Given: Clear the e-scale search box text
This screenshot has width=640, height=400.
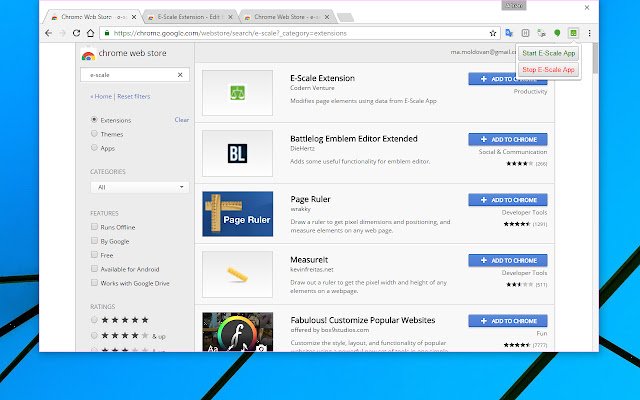Looking at the screenshot, I should (180, 75).
